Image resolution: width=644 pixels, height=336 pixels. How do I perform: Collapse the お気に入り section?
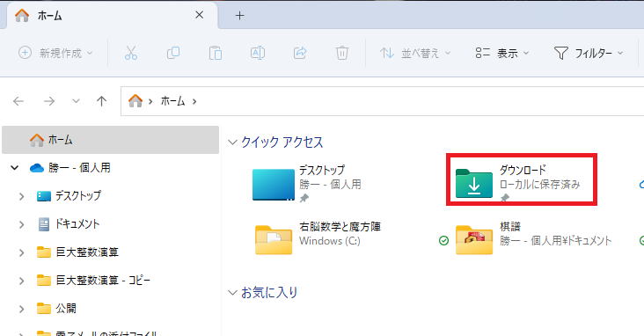pyautogui.click(x=232, y=292)
